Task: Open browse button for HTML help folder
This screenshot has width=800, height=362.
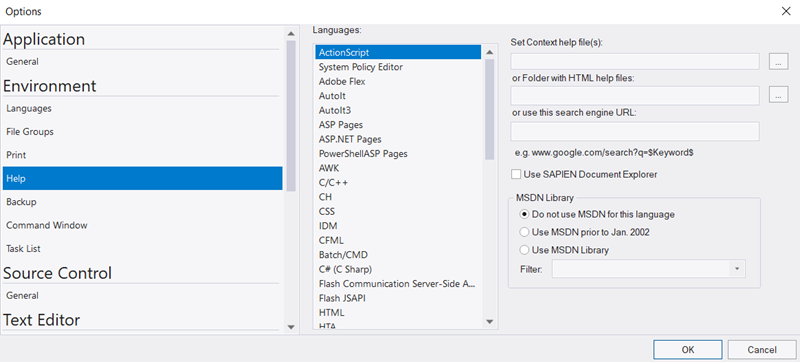Action: [778, 94]
